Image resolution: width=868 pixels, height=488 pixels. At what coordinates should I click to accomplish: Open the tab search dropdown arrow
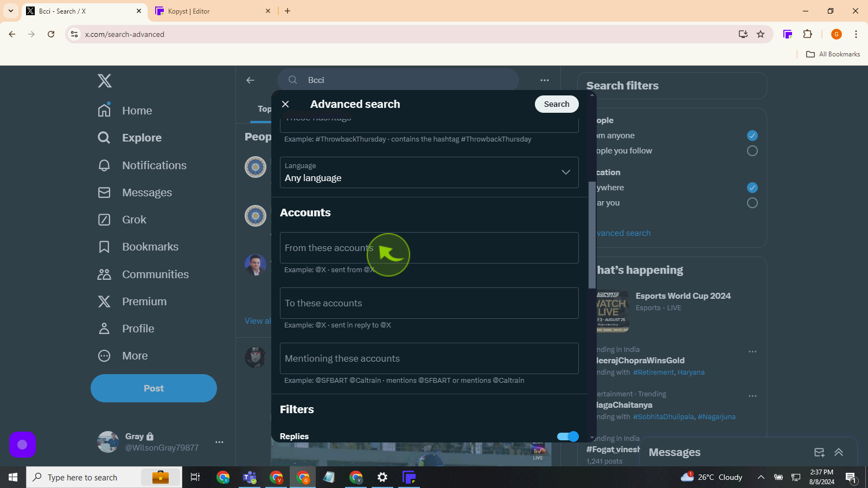pyautogui.click(x=10, y=11)
